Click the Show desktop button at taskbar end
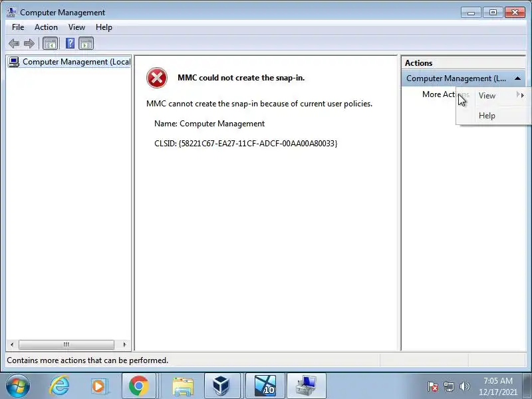This screenshot has height=399, width=532. point(527,386)
